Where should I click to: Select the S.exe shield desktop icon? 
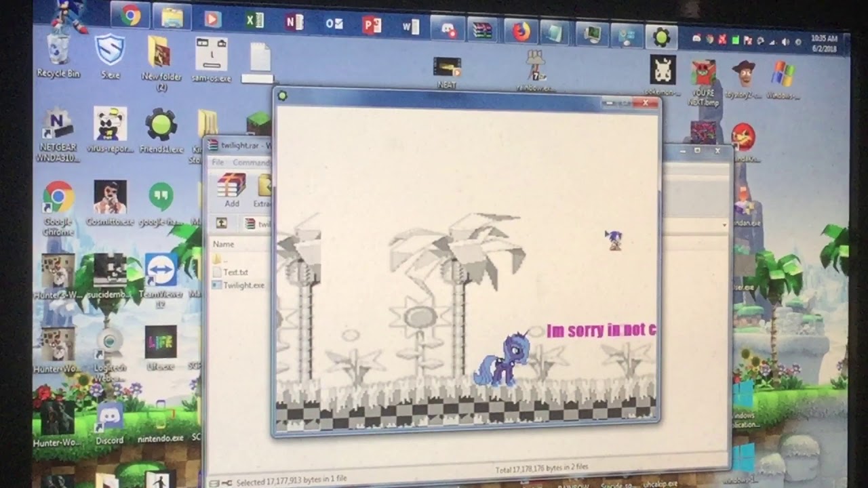coord(108,58)
